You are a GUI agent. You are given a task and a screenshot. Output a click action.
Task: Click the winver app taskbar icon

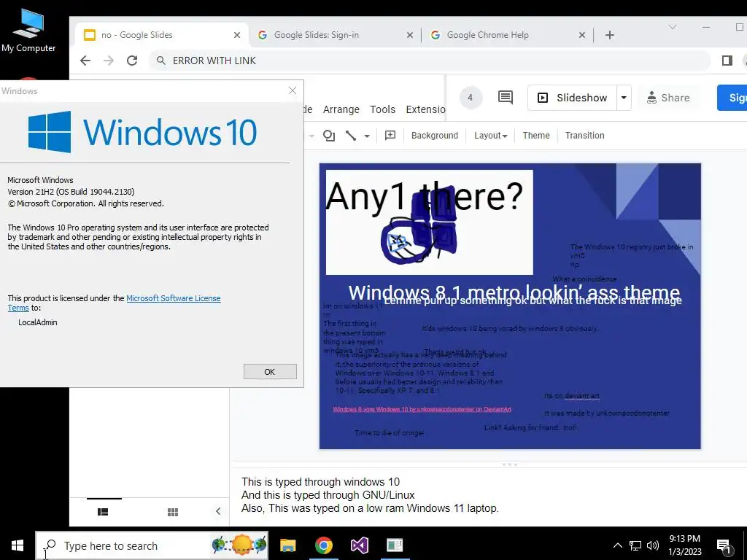coord(395,545)
